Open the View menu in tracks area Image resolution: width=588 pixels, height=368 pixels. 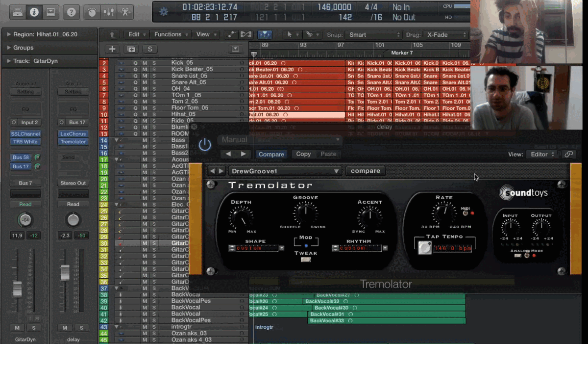click(206, 35)
